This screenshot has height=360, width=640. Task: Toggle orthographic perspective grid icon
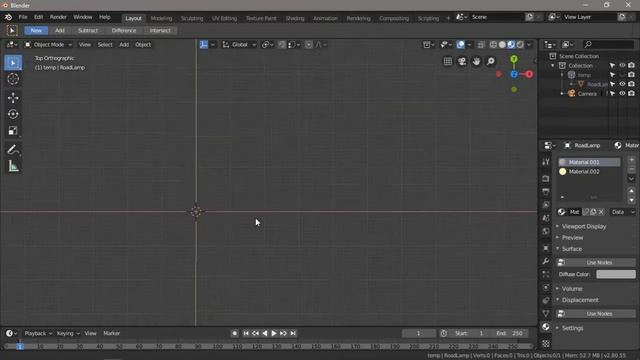448,61
